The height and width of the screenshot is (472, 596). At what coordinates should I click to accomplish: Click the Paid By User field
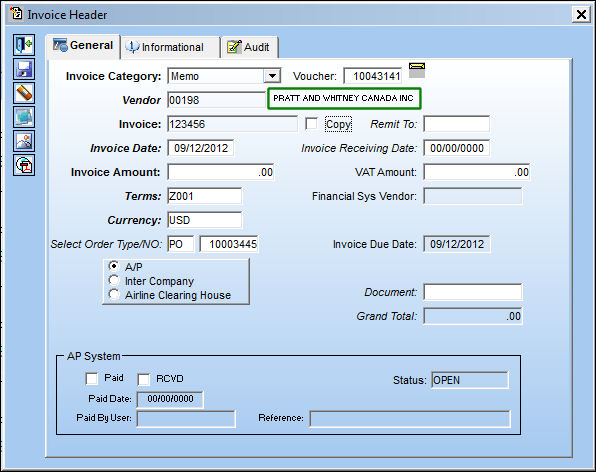(186, 419)
